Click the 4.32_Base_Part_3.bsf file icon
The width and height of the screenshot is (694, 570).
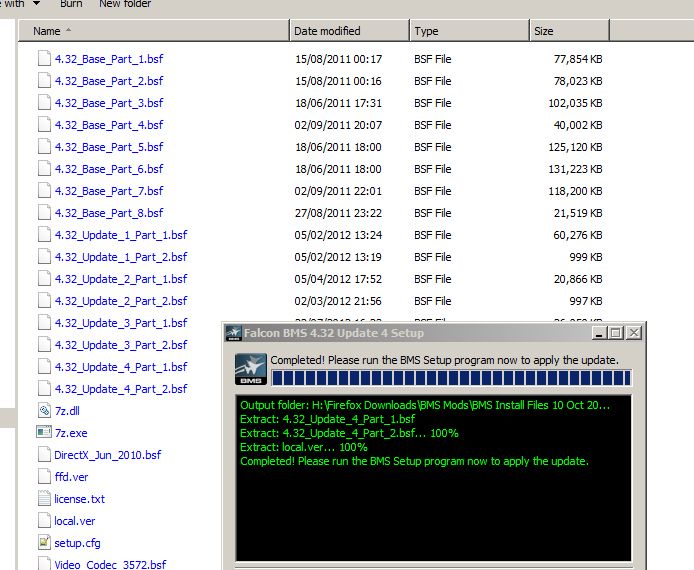(x=44, y=103)
